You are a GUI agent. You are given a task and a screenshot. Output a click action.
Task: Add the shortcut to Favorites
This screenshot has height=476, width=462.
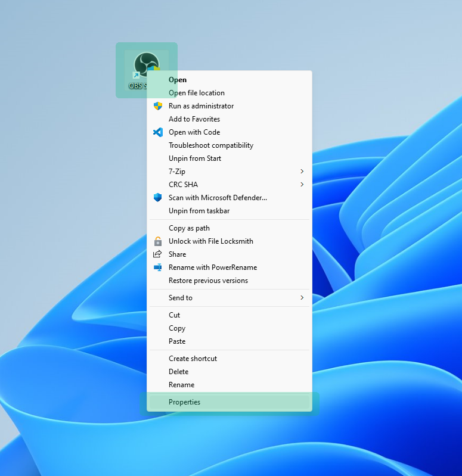point(194,119)
